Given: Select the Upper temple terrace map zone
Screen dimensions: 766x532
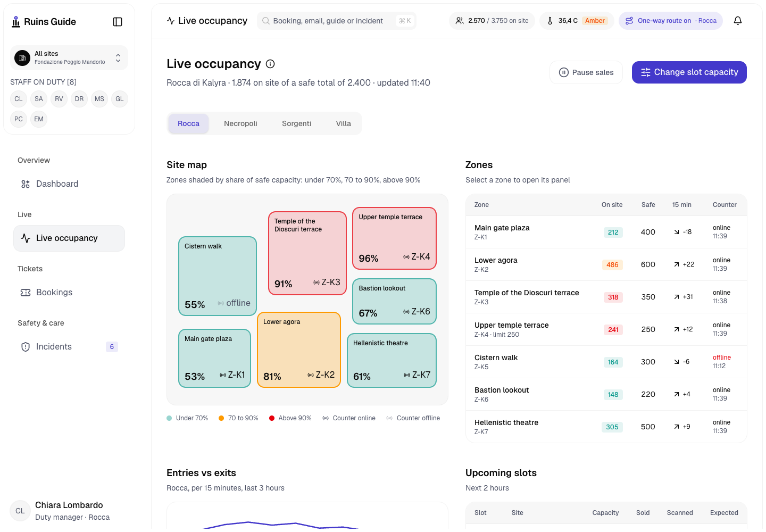Looking at the screenshot, I should point(395,238).
